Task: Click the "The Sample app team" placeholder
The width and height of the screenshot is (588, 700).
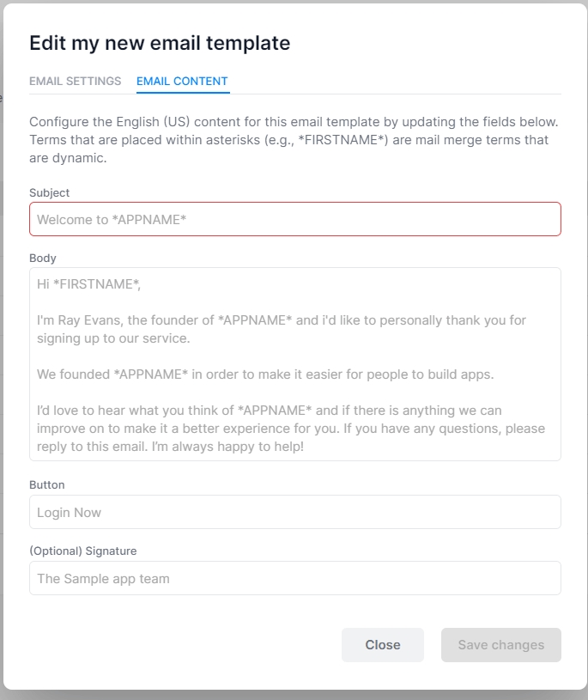Action: click(x=103, y=578)
